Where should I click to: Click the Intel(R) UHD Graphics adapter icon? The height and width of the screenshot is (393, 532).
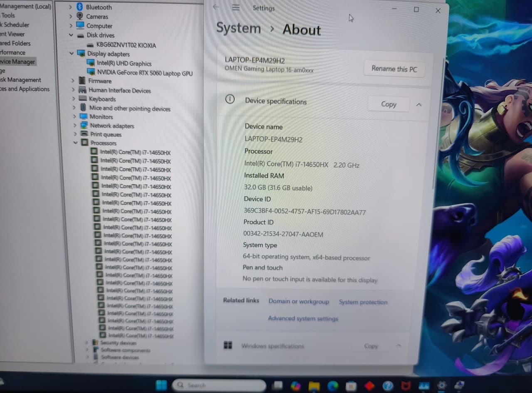[x=91, y=63]
